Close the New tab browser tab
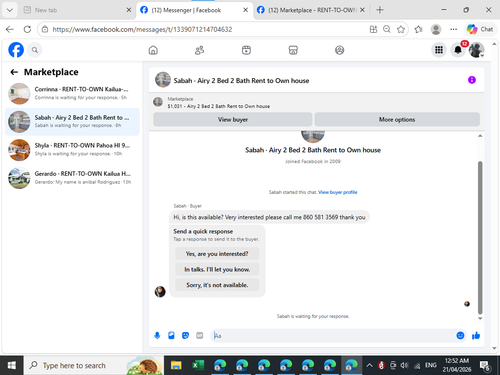This screenshot has width=500, height=375. [x=129, y=10]
